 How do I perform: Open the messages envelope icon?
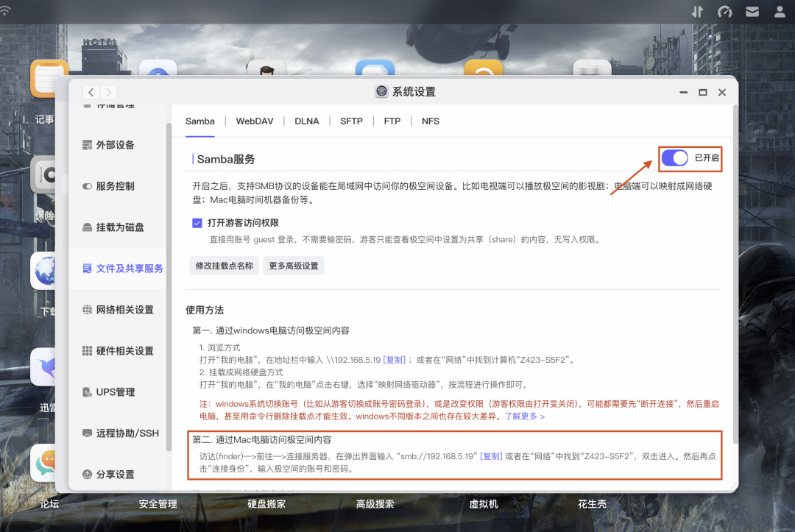point(752,12)
